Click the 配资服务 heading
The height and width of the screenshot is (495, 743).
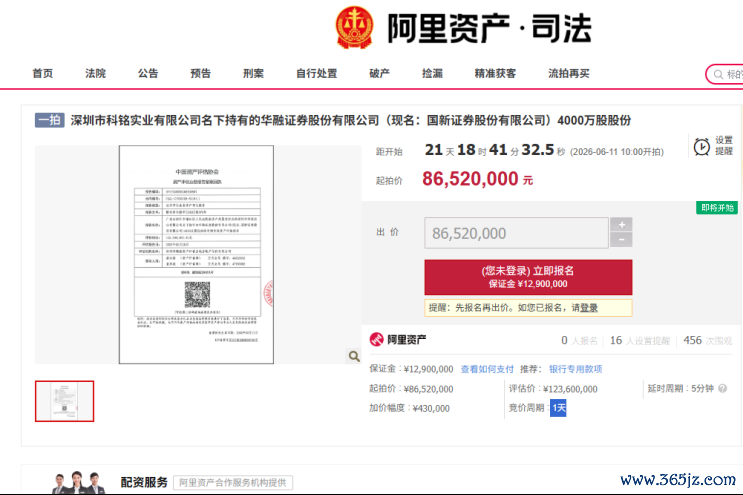pos(144,482)
